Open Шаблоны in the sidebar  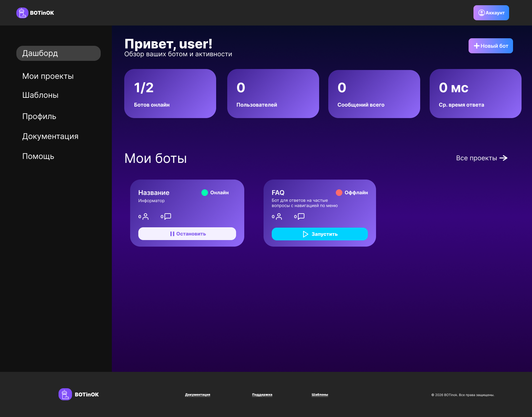(x=41, y=95)
